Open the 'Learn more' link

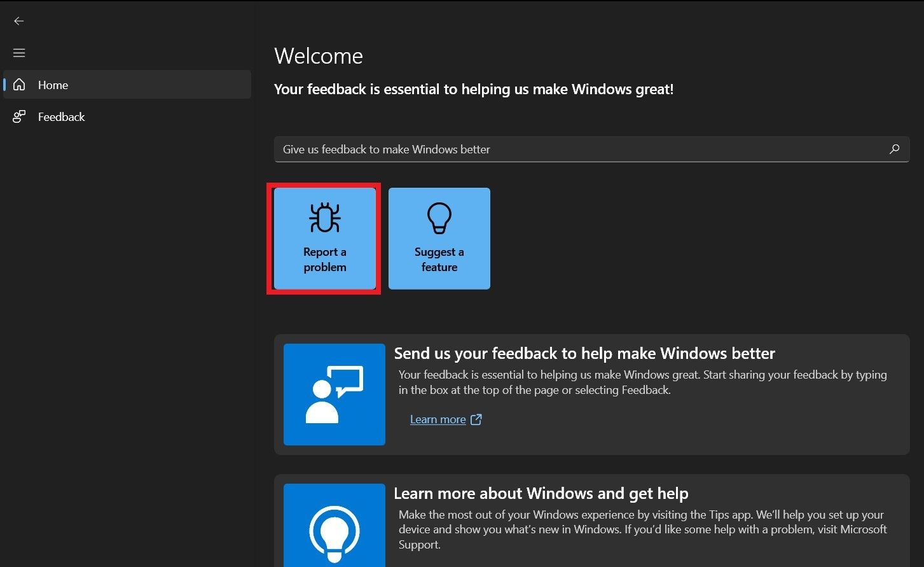[438, 419]
